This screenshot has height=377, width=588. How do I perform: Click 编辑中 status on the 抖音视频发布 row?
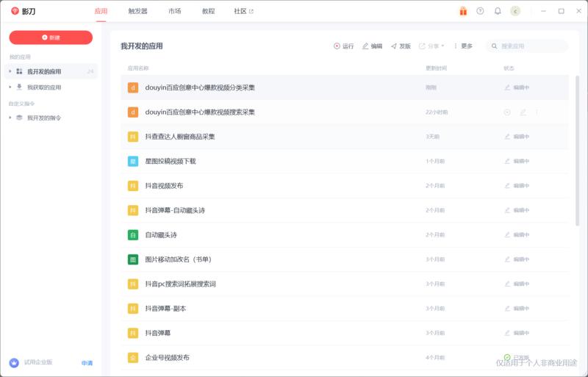pos(517,186)
